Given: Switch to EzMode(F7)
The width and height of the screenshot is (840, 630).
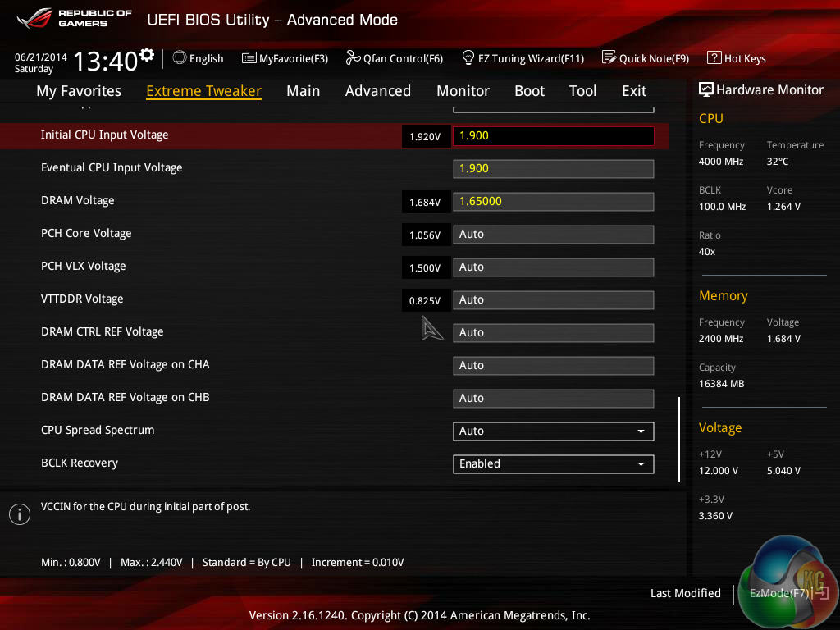Looking at the screenshot, I should pyautogui.click(x=789, y=593).
